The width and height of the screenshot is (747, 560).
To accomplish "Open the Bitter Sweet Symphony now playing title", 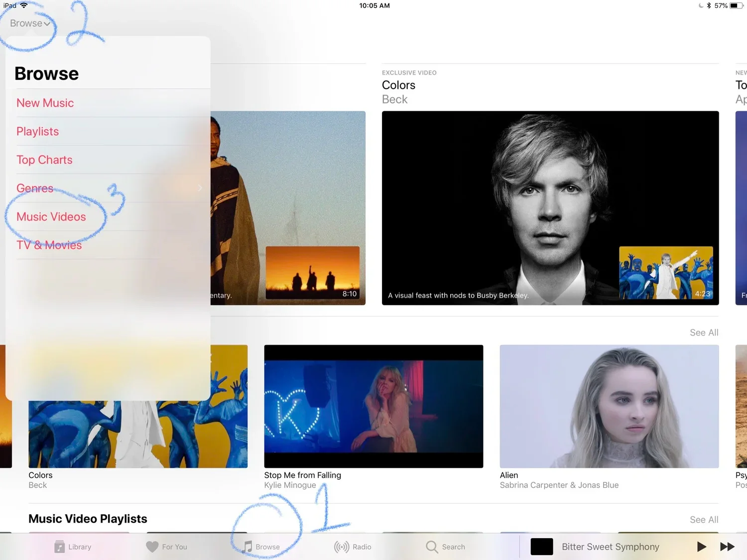I will 611,547.
